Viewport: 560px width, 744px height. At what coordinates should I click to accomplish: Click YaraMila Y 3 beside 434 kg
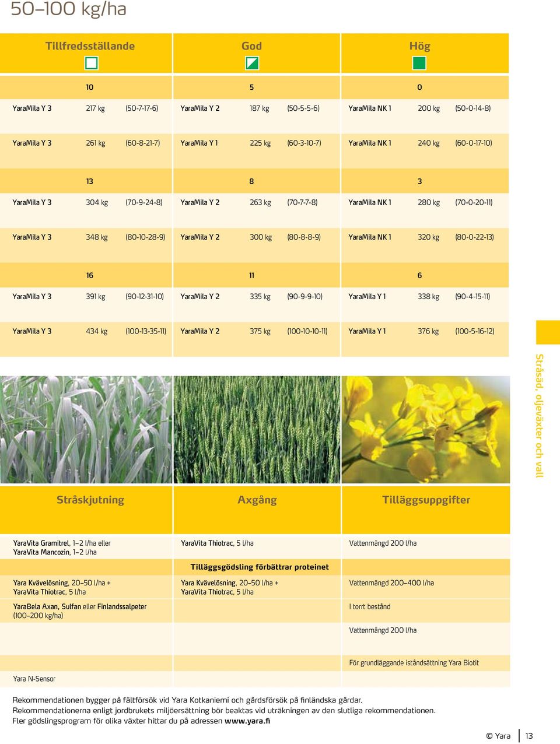coord(32,331)
